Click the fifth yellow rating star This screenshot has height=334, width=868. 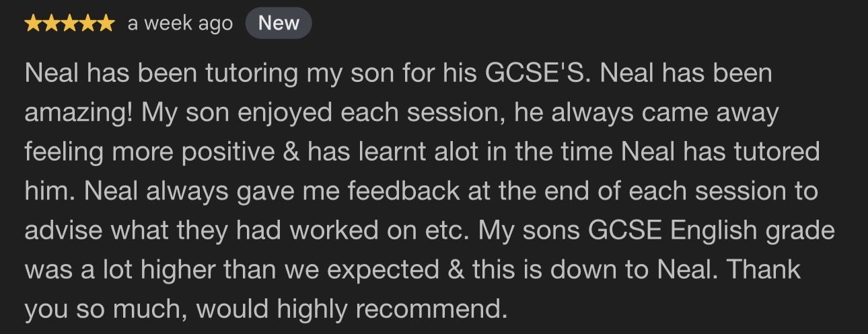pyautogui.click(x=106, y=24)
